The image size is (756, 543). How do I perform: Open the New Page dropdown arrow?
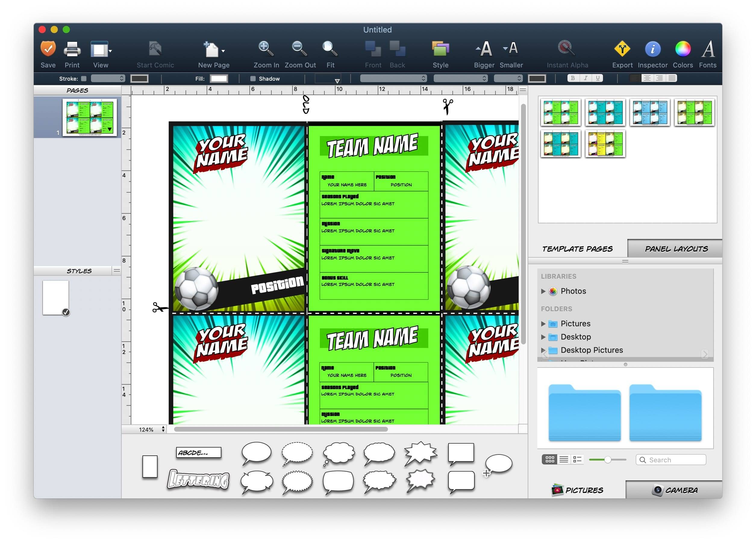(223, 51)
